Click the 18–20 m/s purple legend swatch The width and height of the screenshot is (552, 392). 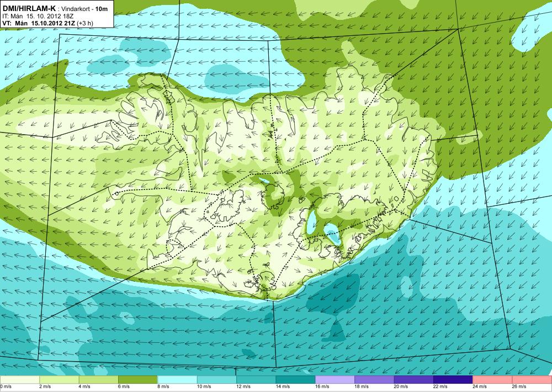click(x=375, y=380)
